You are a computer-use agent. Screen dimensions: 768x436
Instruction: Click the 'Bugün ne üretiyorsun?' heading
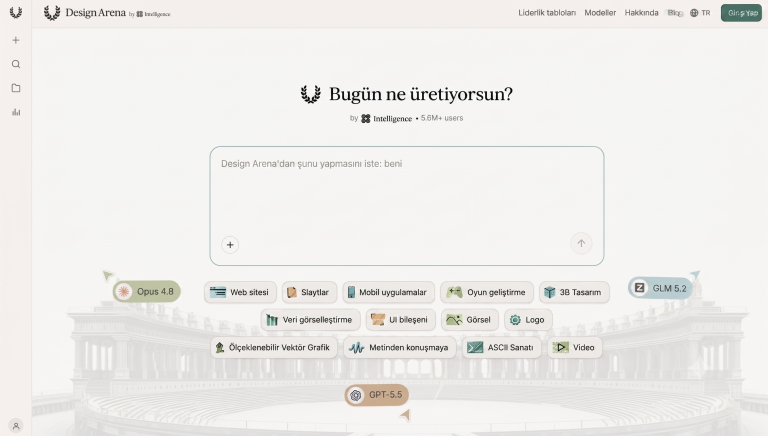[421, 94]
